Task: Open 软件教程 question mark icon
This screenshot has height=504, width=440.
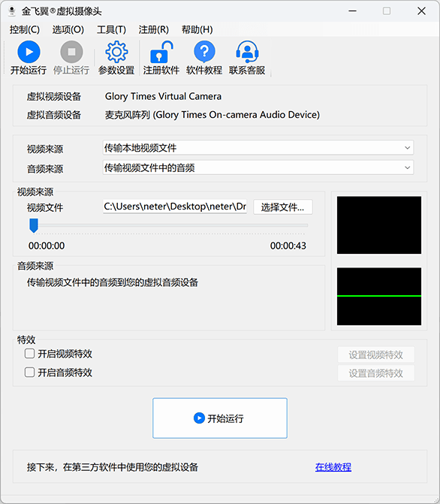Action: point(204,52)
